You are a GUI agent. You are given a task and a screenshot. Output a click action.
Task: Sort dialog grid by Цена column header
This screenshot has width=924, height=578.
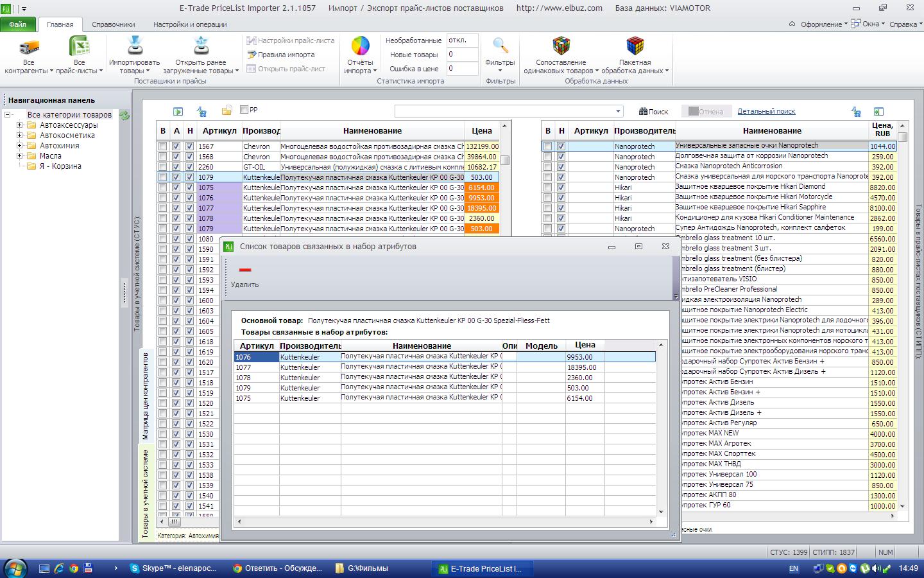pos(585,345)
